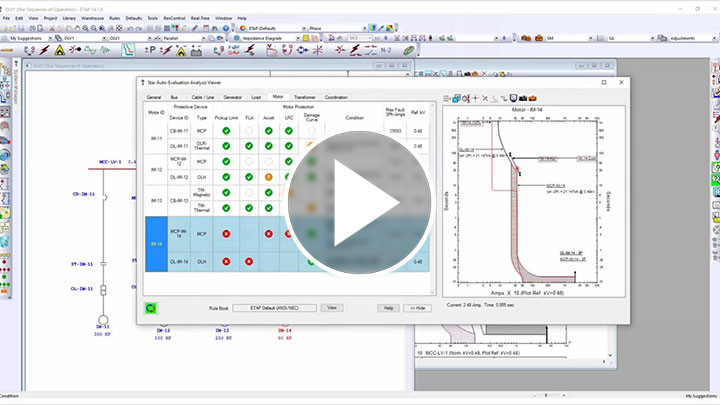The image size is (720, 405).
Task: Select the N-2 contingency analysis icon
Action: (x=386, y=50)
